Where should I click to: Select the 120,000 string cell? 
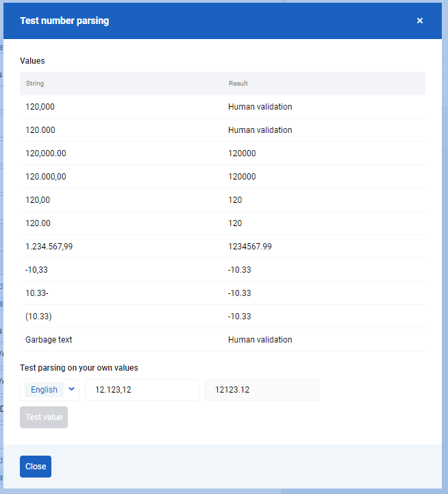pyautogui.click(x=40, y=107)
